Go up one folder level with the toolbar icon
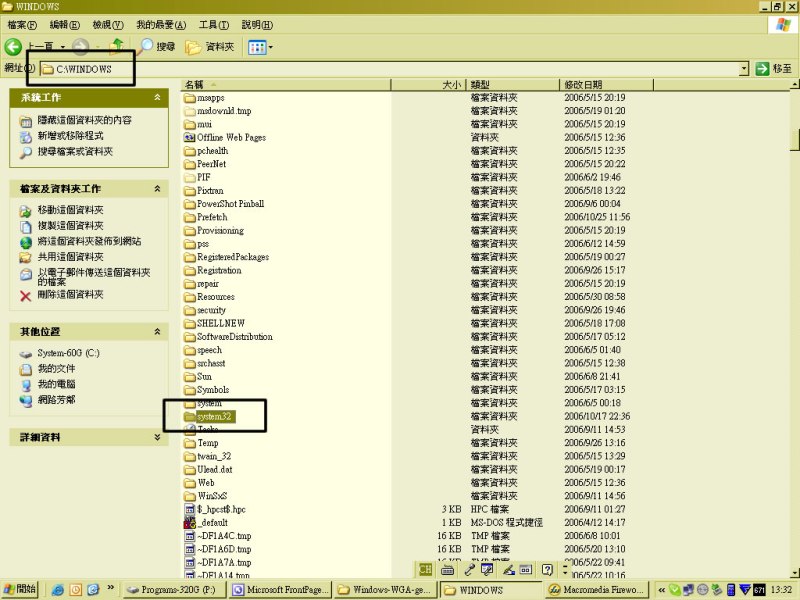The height and width of the screenshot is (600, 800). [x=117, y=47]
